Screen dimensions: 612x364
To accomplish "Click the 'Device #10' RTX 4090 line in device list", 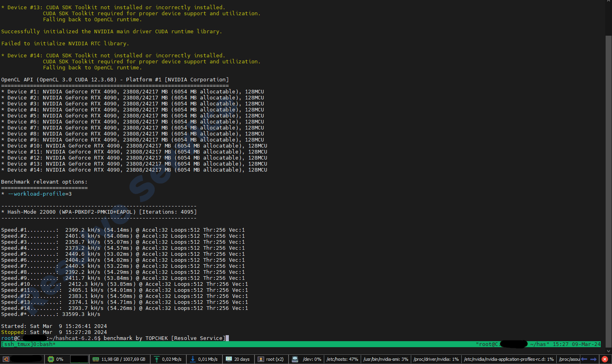I will point(134,146).
